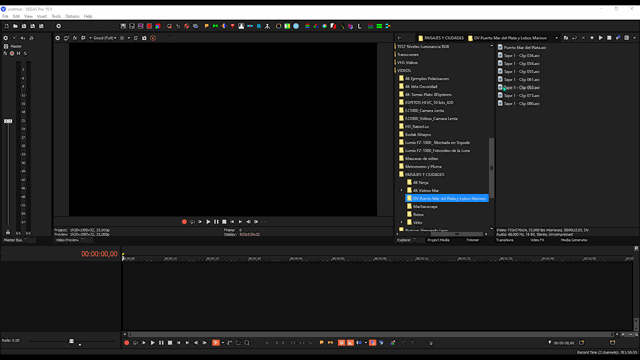Select DV Puerto Mar del Plata folder
Viewport: 640px width, 360px height.
(x=447, y=198)
